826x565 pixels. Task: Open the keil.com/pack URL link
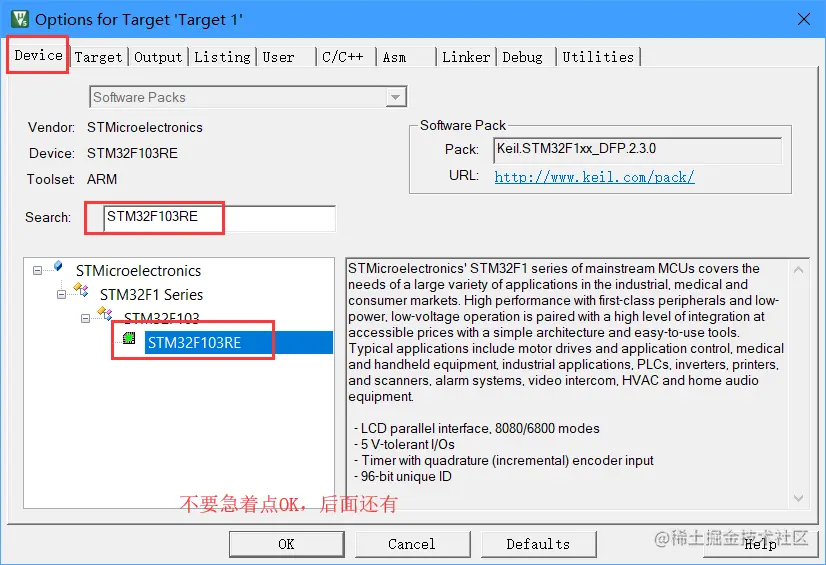point(594,176)
